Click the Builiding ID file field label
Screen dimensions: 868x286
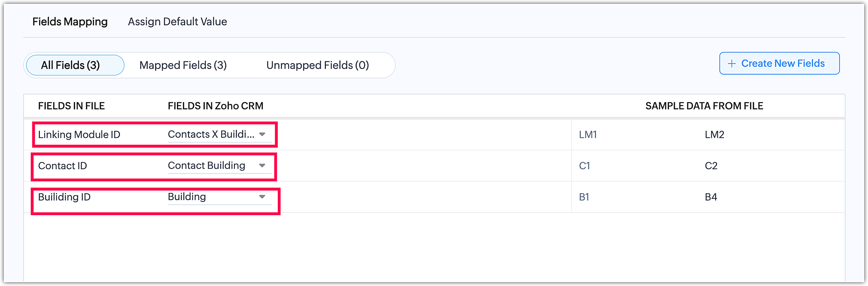[x=64, y=197]
